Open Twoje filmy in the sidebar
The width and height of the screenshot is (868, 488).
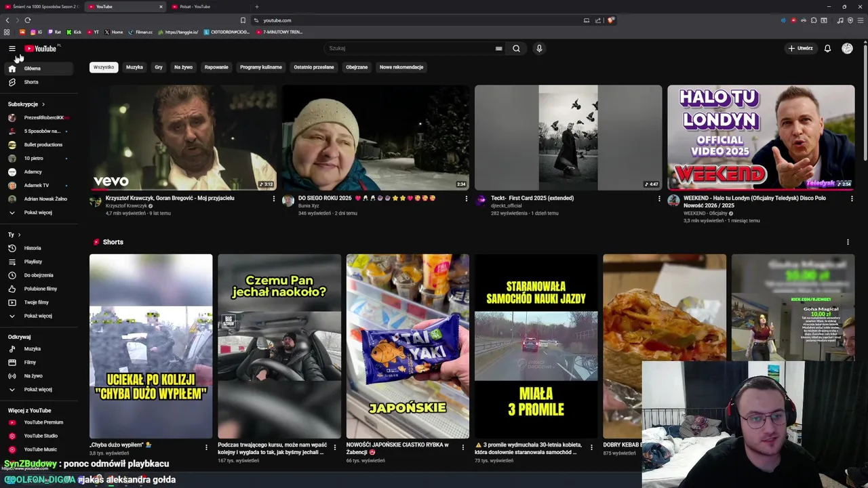point(37,302)
